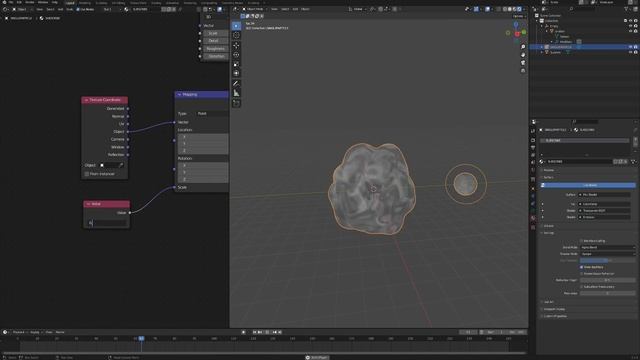Collapse the Texture Coordinate node

tap(86, 100)
